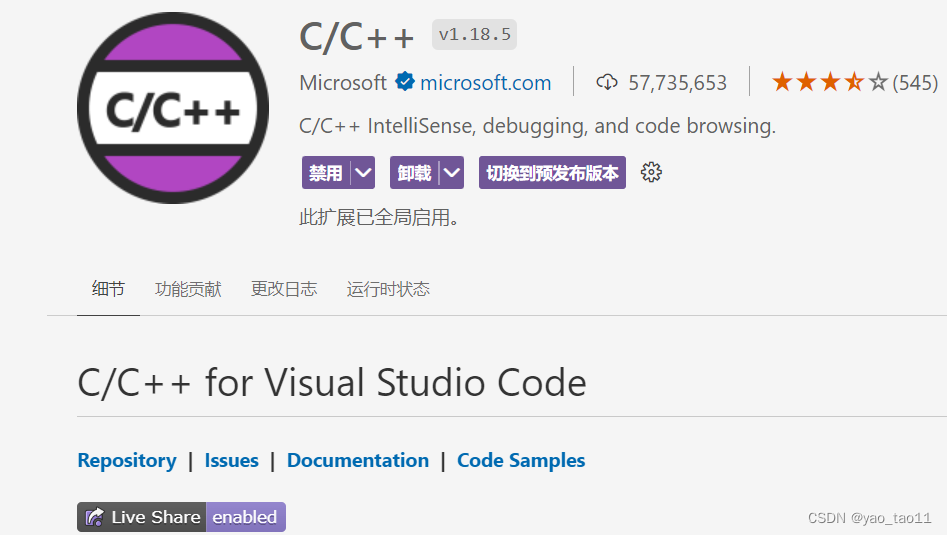The width and height of the screenshot is (947, 535).
Task: Expand the 卸载 dropdown arrow
Action: [x=452, y=173]
